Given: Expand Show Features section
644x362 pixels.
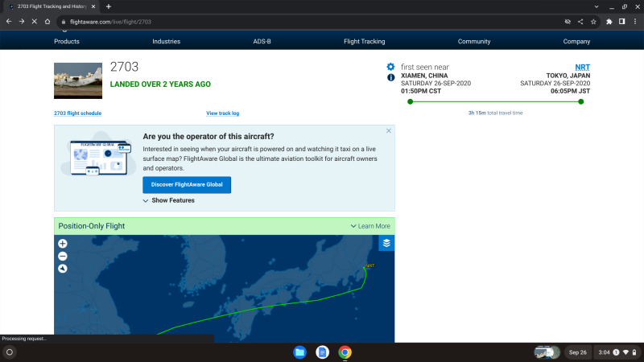Looking at the screenshot, I should (x=169, y=200).
